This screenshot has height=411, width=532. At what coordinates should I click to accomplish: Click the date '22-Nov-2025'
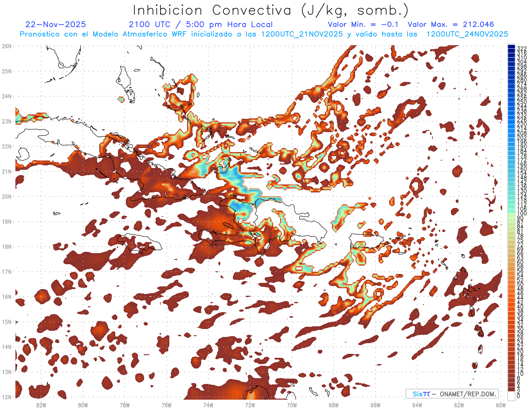56,24
